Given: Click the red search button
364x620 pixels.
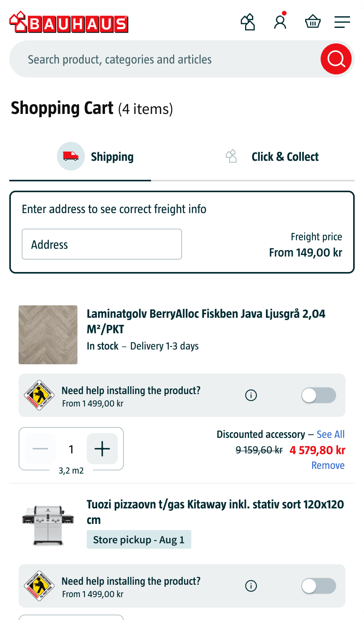Looking at the screenshot, I should click(336, 59).
